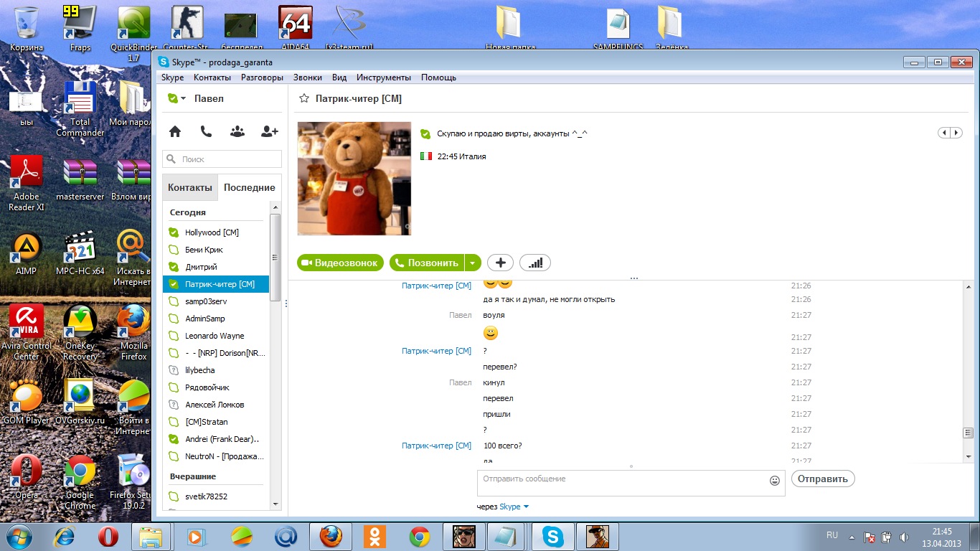Click the teddy bear profile picture

(354, 179)
